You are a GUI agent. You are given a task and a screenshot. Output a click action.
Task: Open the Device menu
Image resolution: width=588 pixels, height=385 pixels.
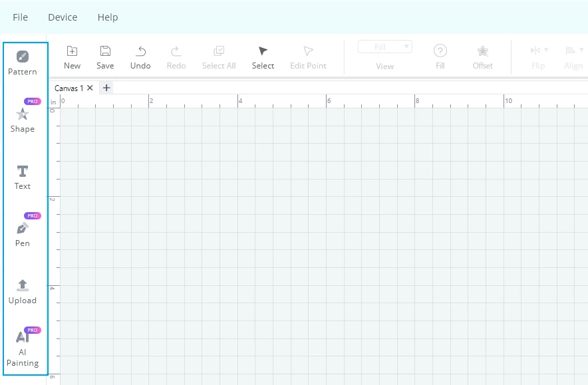[x=63, y=17]
